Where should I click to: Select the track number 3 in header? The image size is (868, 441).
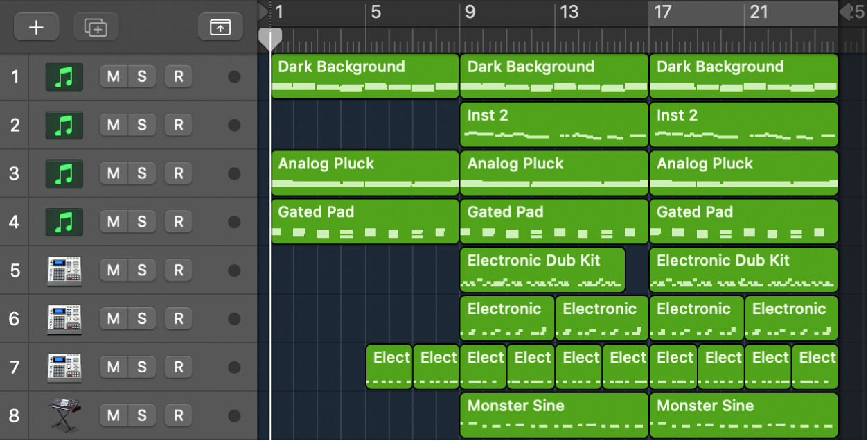[15, 173]
